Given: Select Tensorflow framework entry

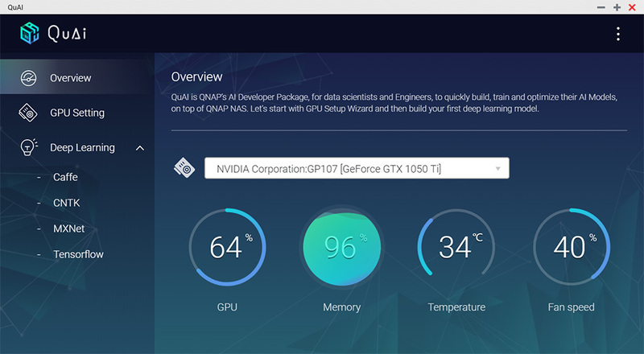Looking at the screenshot, I should (x=78, y=254).
